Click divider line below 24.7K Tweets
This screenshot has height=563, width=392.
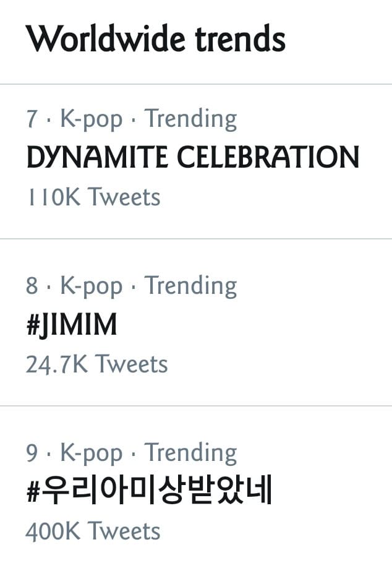tap(196, 406)
